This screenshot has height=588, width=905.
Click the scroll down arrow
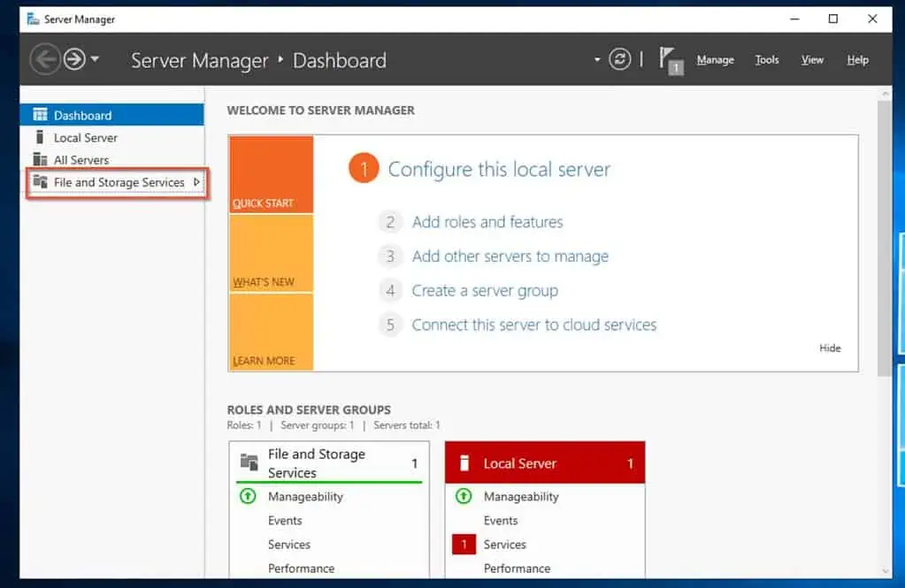[x=885, y=570]
